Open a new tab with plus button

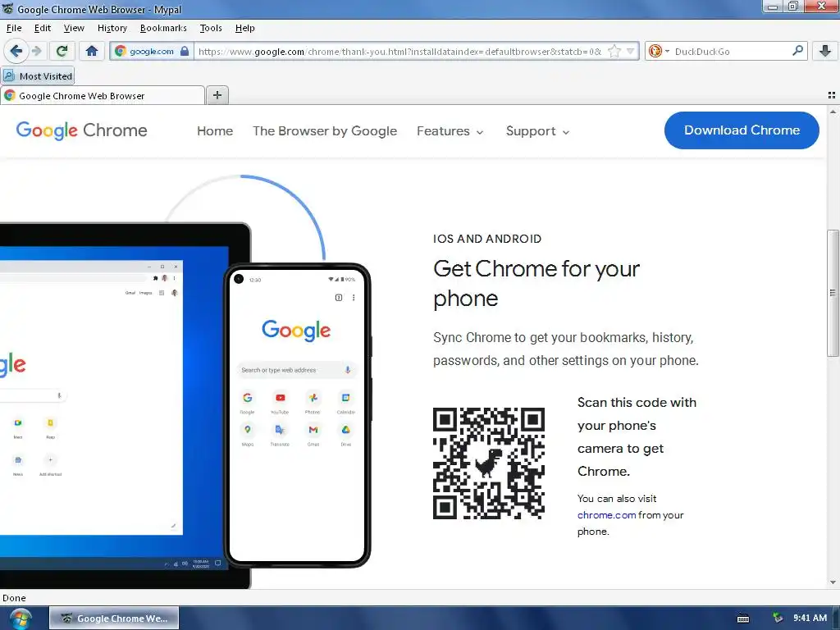click(217, 95)
